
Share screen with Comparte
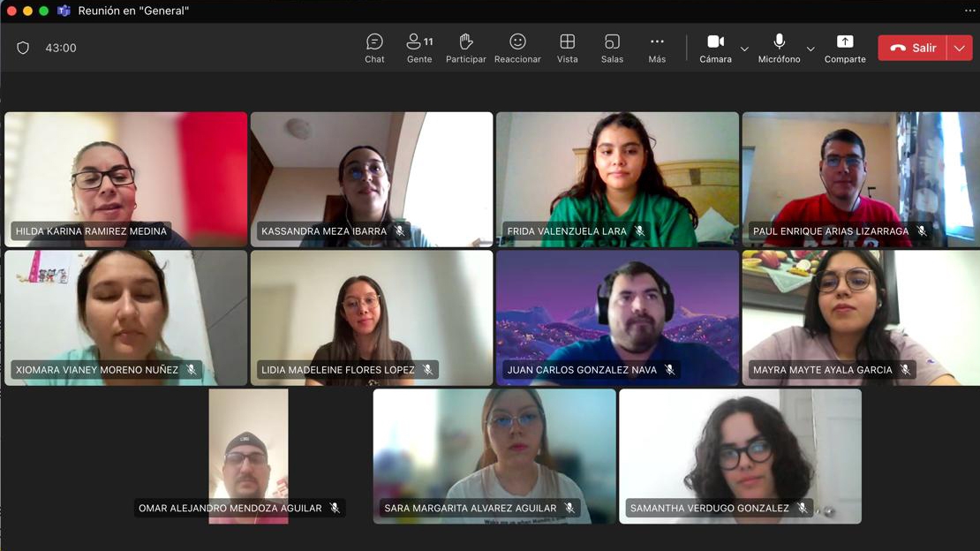845,49
